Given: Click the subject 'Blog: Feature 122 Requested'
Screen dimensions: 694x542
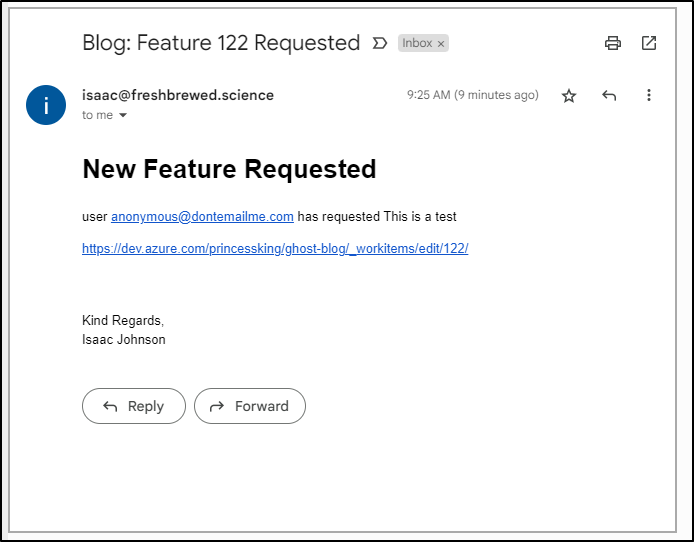Looking at the screenshot, I should pyautogui.click(x=221, y=43).
